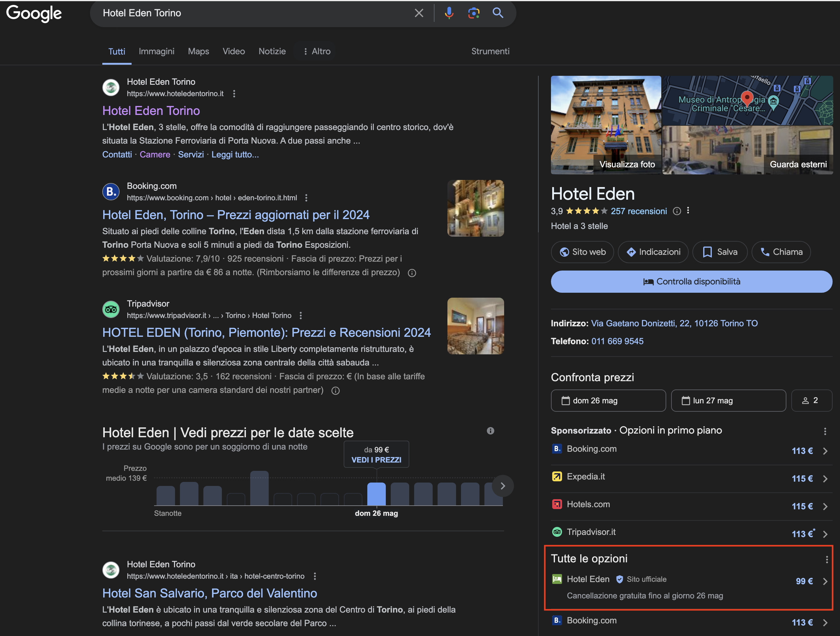Screen dimensions: 840x636
Task: Clear the search box with the X icon
Action: [x=419, y=13]
